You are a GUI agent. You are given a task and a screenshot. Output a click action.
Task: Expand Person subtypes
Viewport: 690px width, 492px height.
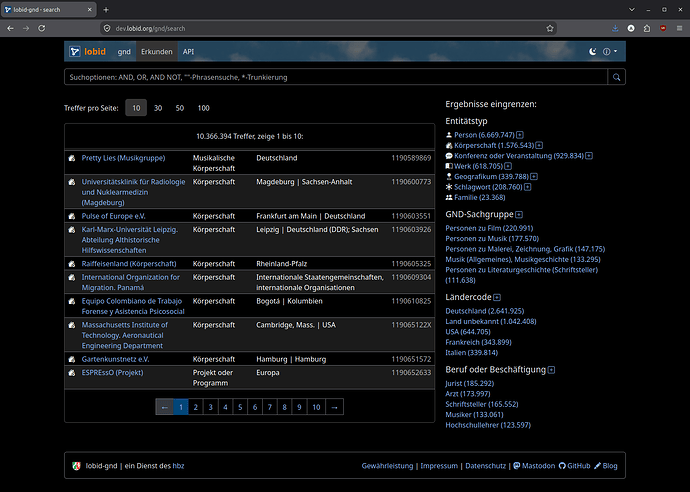(x=520, y=135)
